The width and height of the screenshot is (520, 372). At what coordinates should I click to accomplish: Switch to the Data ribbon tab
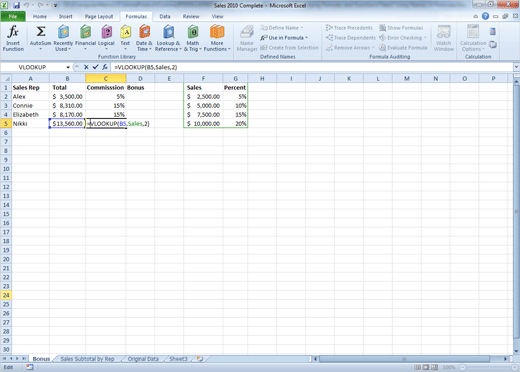[165, 16]
